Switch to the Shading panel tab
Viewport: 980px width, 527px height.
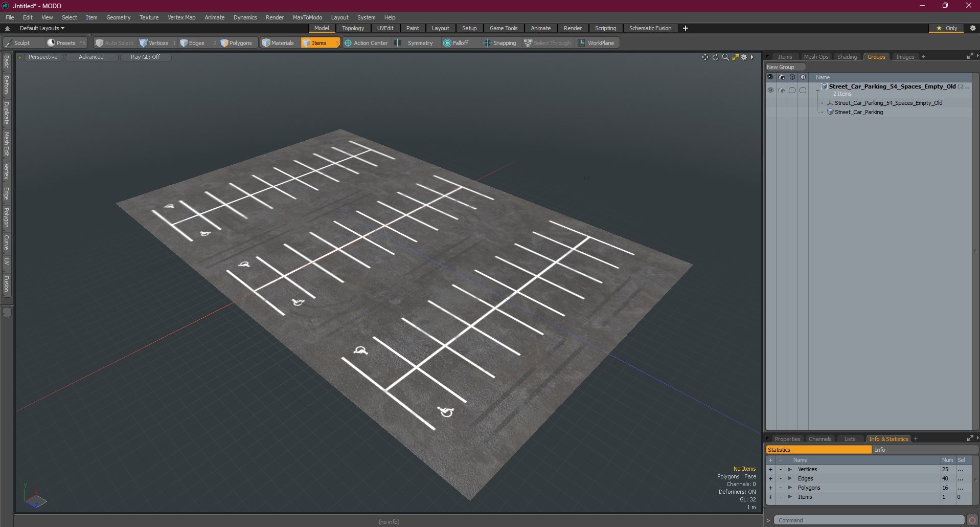tap(847, 57)
